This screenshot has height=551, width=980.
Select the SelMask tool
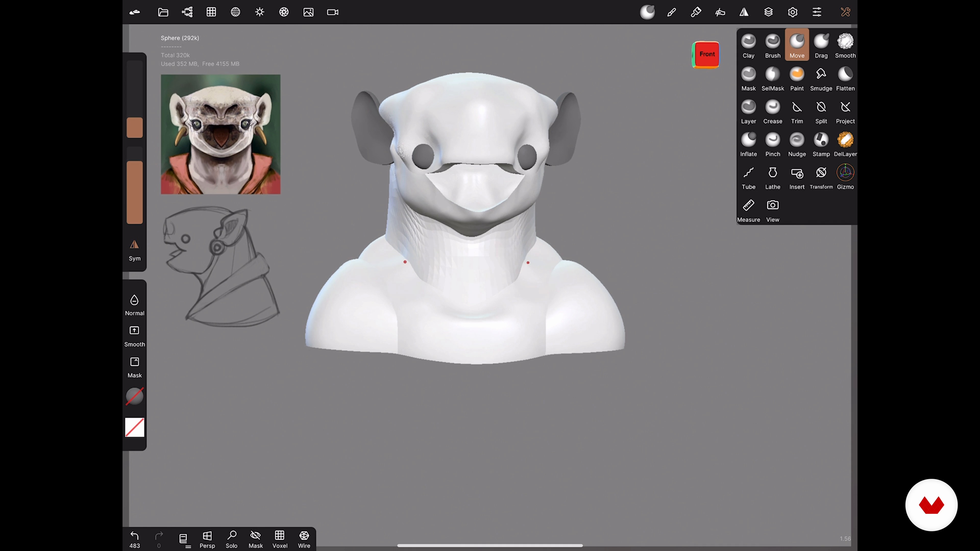[773, 79]
